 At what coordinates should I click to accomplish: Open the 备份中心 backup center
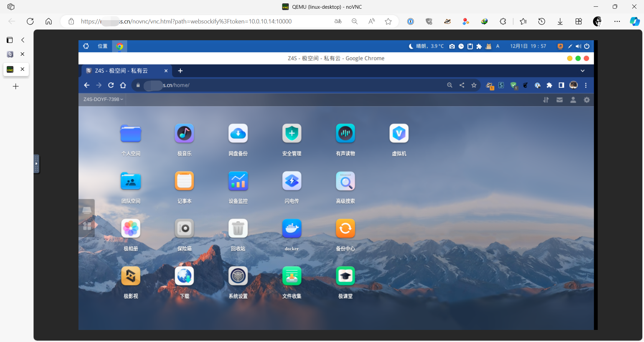pos(345,229)
